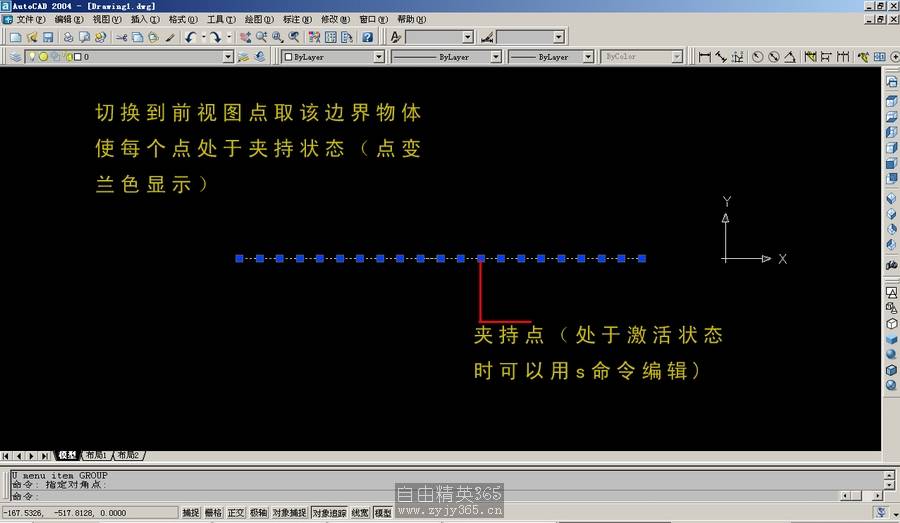Click the Help question mark icon
Image resolution: width=900 pixels, height=523 pixels.
(367, 37)
